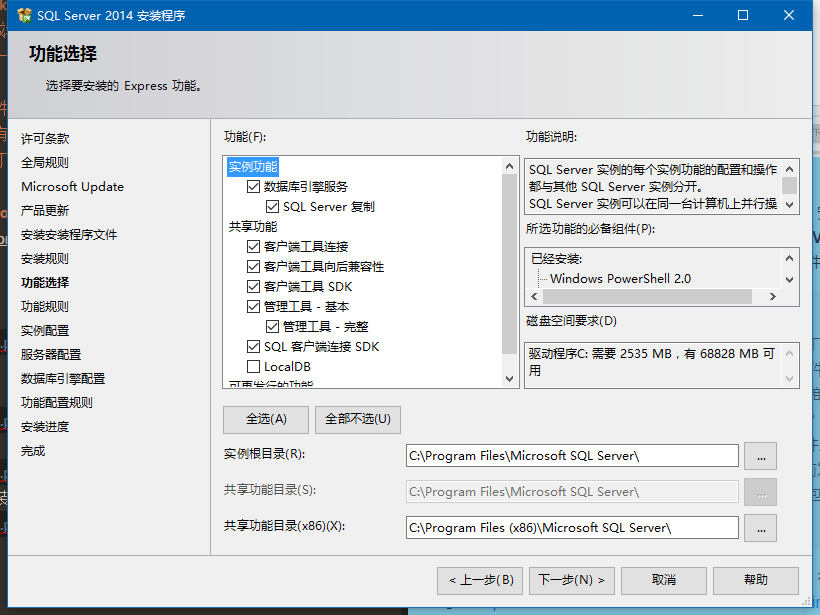Select Windows PowerShell 2.0 prerequisite item
This screenshot has width=820, height=615.
[x=620, y=279]
